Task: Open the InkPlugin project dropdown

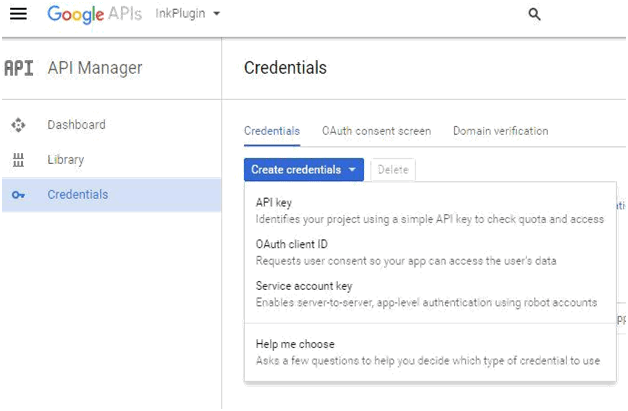Action: [x=188, y=14]
